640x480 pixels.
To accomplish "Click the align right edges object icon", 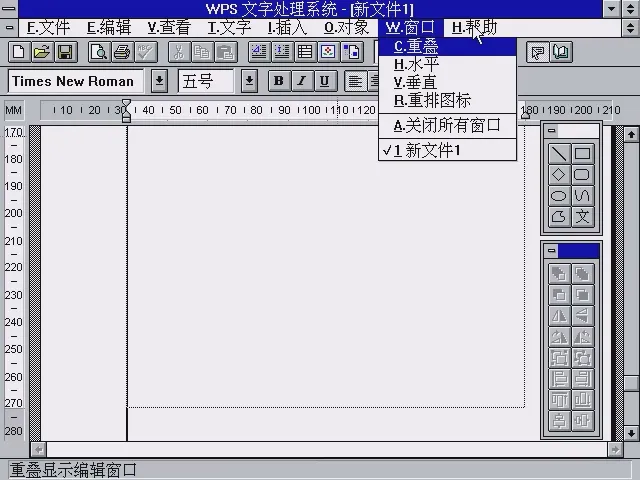I will pos(582,379).
